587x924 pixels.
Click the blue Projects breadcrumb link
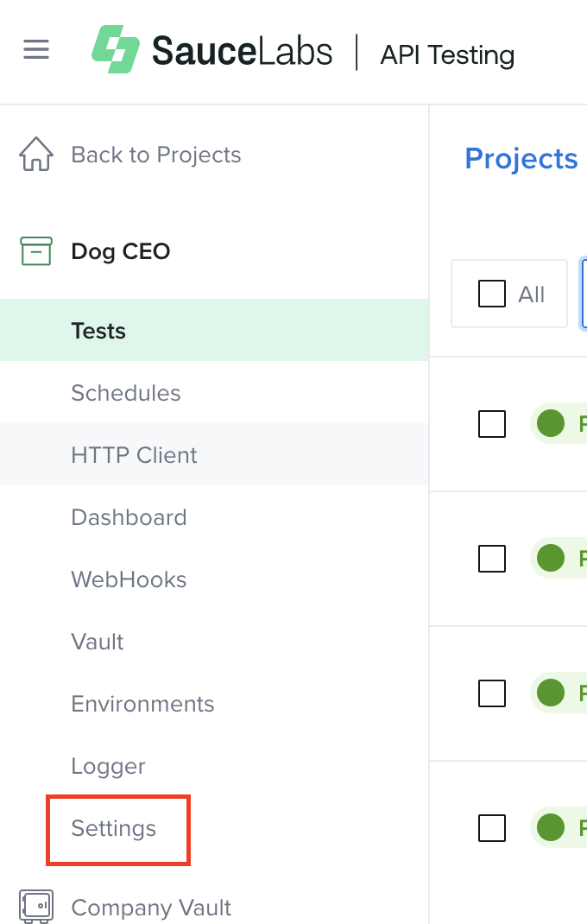(x=521, y=159)
